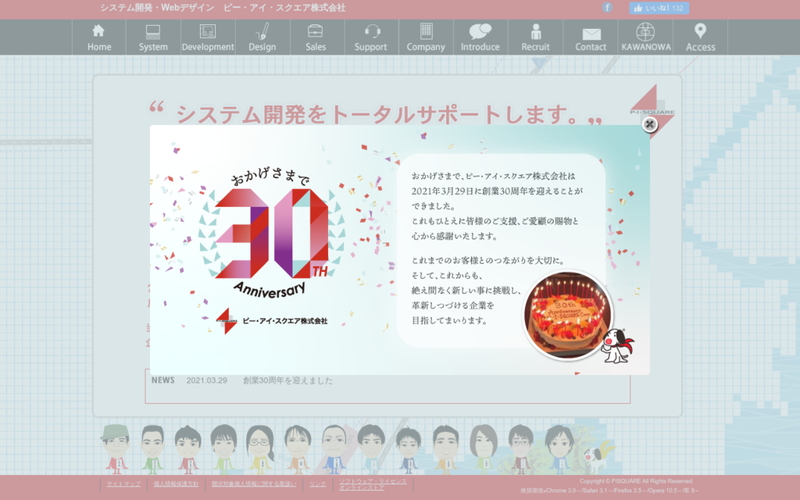
Task: Go to the Home page
Action: [99, 37]
